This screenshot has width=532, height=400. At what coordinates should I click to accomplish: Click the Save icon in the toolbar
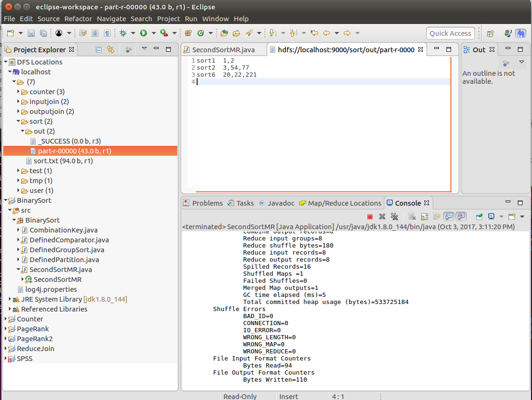coord(31,33)
